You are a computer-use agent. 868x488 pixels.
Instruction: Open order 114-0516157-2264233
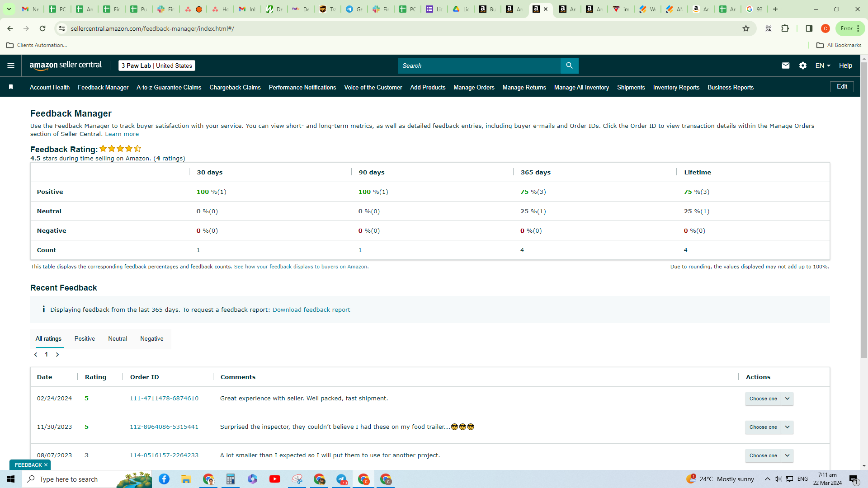[164, 455]
